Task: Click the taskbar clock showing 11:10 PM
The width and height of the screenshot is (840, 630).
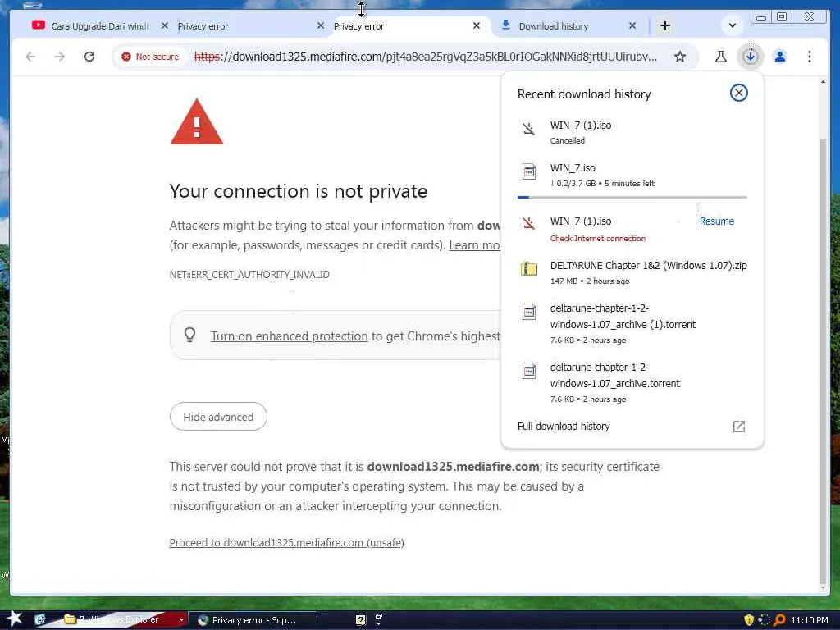Action: (x=810, y=620)
